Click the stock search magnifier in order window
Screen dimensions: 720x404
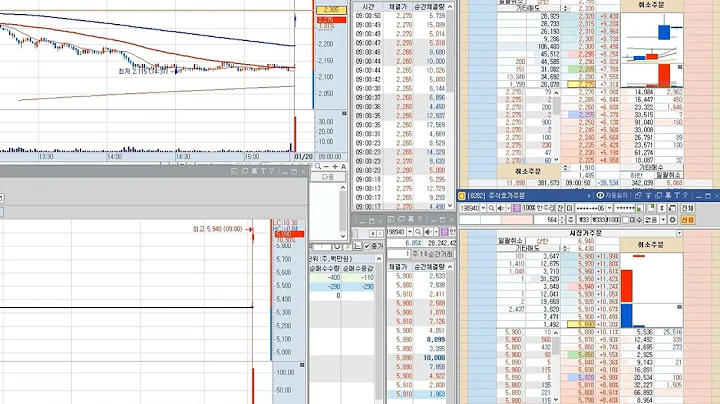pyautogui.click(x=491, y=208)
